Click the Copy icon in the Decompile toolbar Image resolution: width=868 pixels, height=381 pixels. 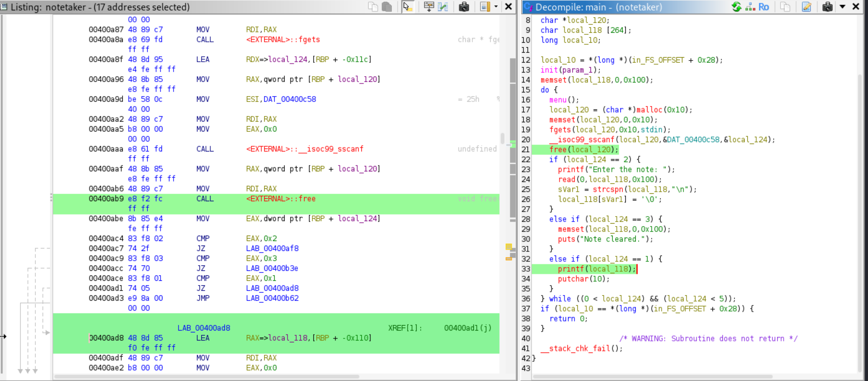point(785,7)
